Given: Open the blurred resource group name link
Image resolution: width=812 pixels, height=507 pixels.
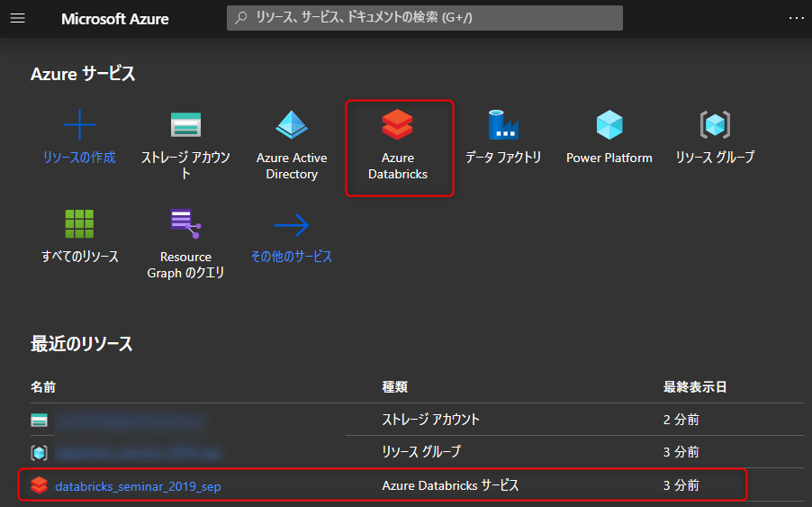Looking at the screenshot, I should point(139,453).
